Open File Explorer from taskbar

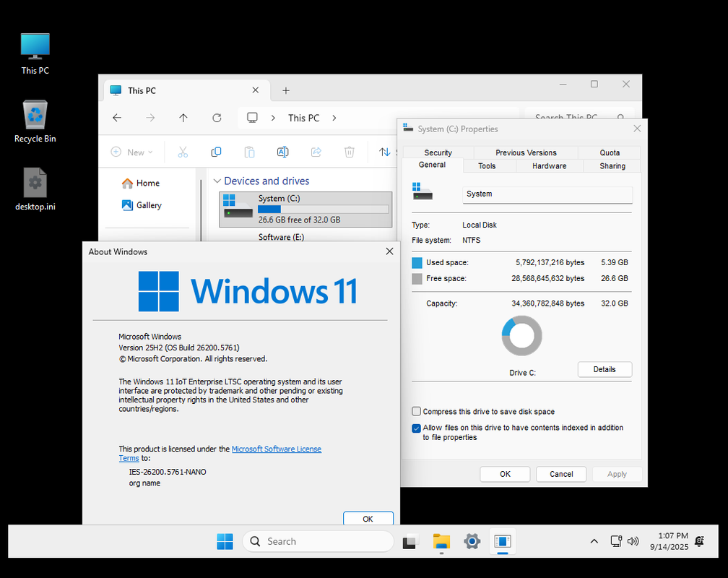(x=441, y=541)
